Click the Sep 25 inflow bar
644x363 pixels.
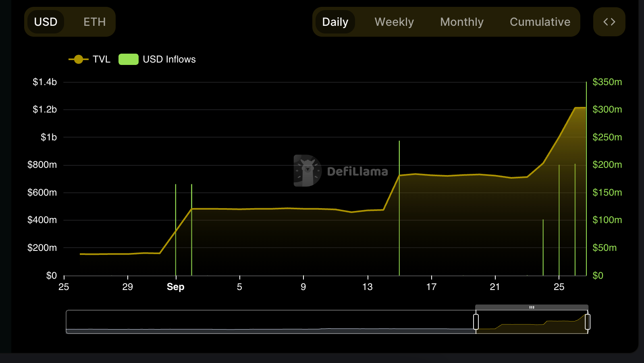click(x=559, y=220)
